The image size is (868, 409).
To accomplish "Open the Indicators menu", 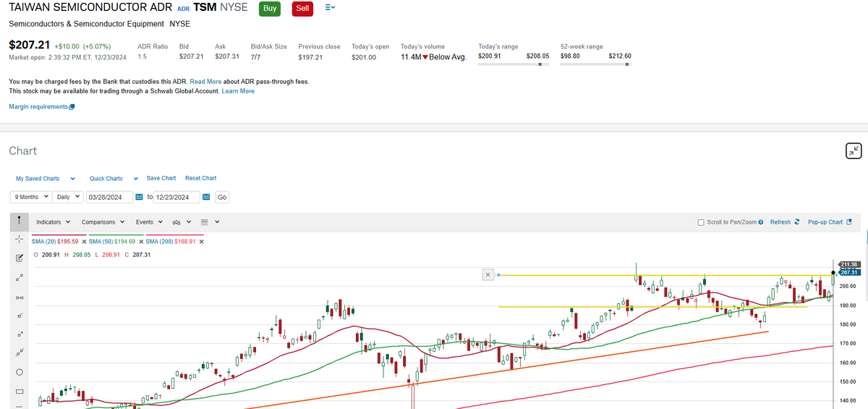I will (x=53, y=222).
